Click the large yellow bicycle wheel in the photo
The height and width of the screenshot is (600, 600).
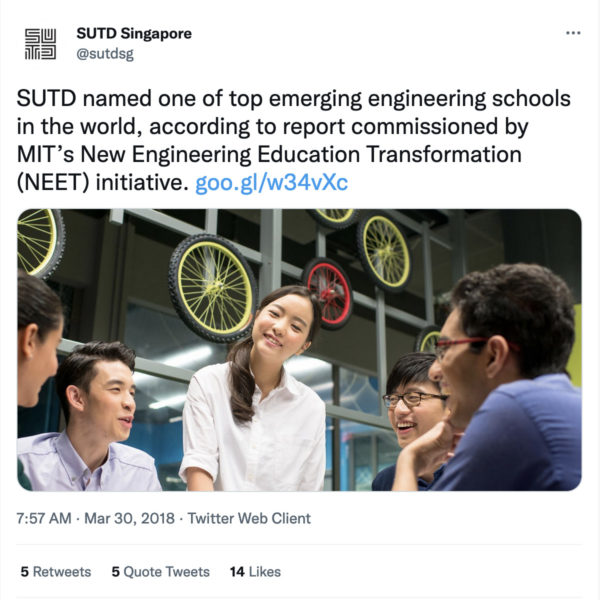213,288
